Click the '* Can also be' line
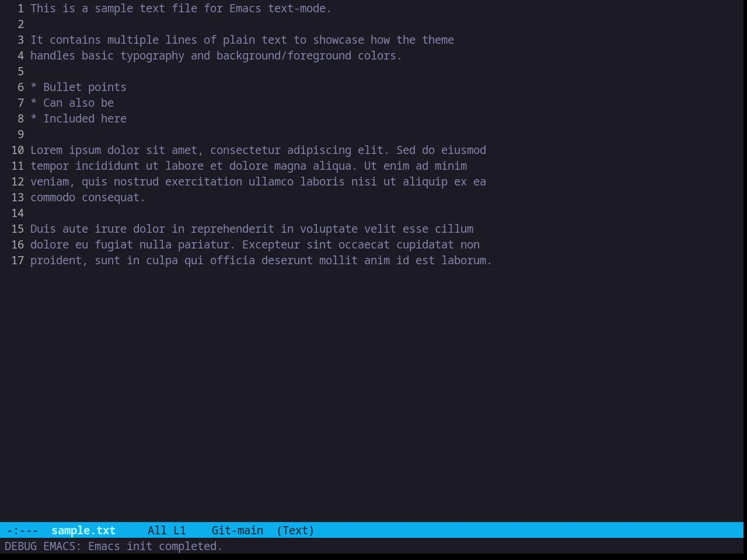Image resolution: width=747 pixels, height=560 pixels. 72,103
